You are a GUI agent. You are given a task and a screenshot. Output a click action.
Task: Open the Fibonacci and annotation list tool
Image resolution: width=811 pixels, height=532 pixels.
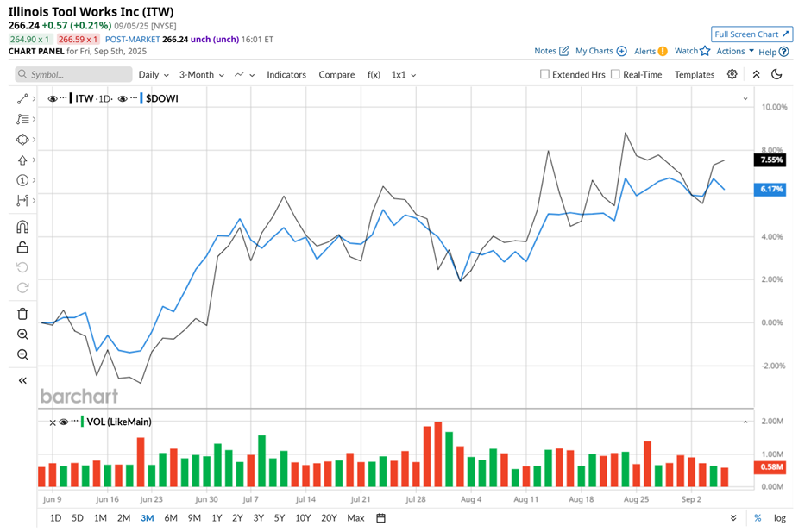[22, 119]
